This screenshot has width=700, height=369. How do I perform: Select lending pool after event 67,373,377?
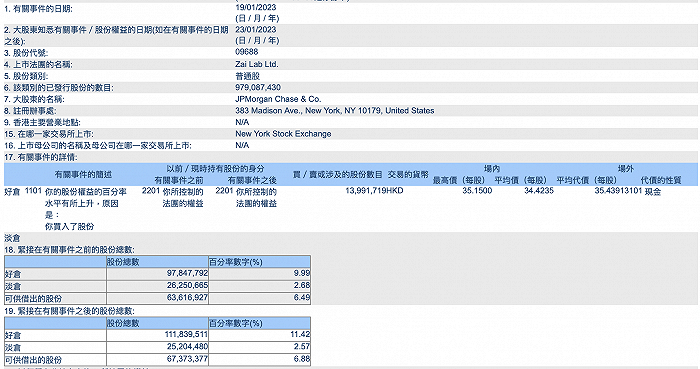(x=188, y=359)
